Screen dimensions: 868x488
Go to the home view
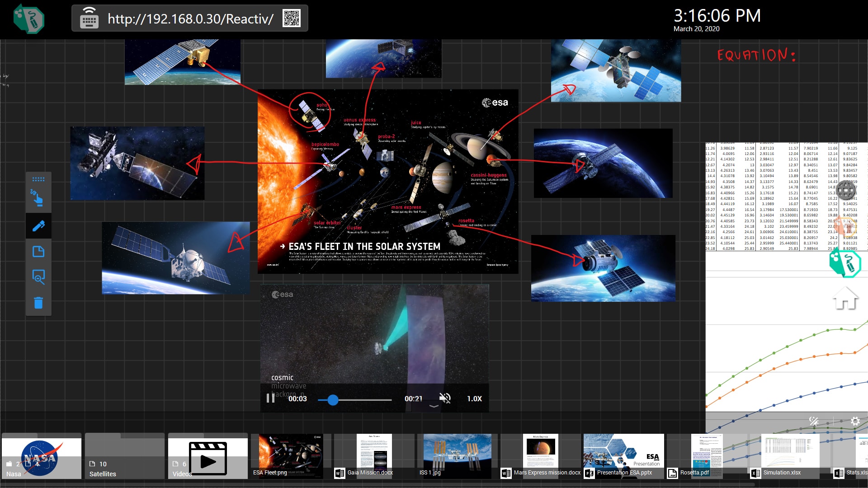point(845,298)
